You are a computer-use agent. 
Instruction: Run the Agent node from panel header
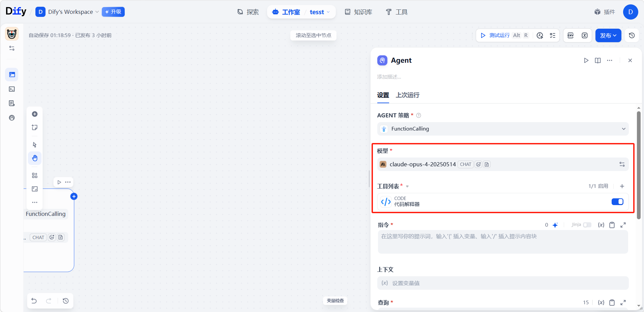(x=586, y=60)
